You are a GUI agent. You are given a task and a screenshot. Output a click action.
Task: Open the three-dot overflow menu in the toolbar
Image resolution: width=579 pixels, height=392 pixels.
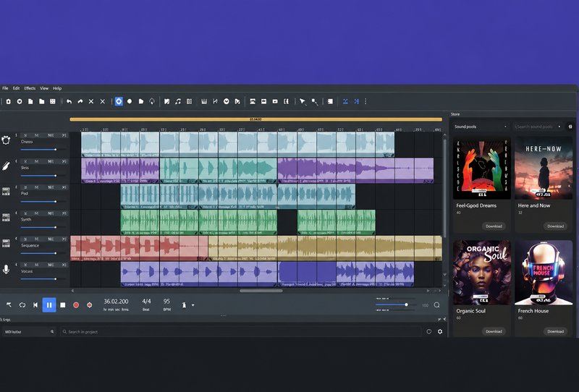pos(365,101)
